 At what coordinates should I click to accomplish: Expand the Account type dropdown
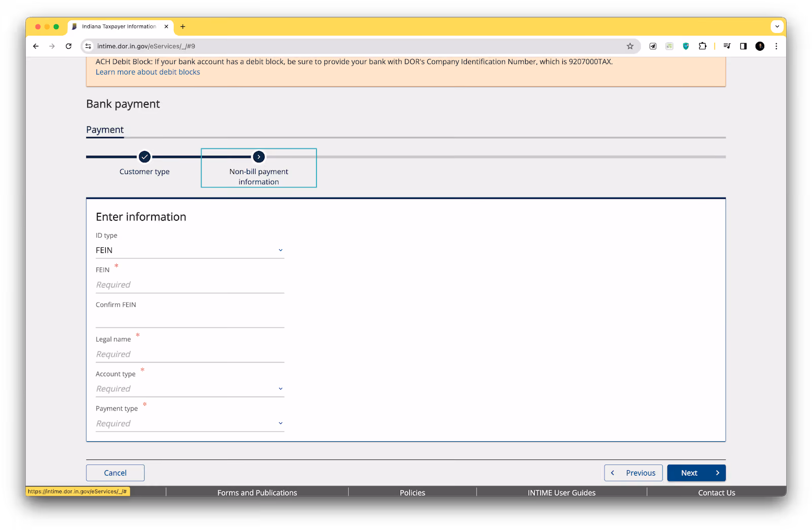(x=190, y=389)
